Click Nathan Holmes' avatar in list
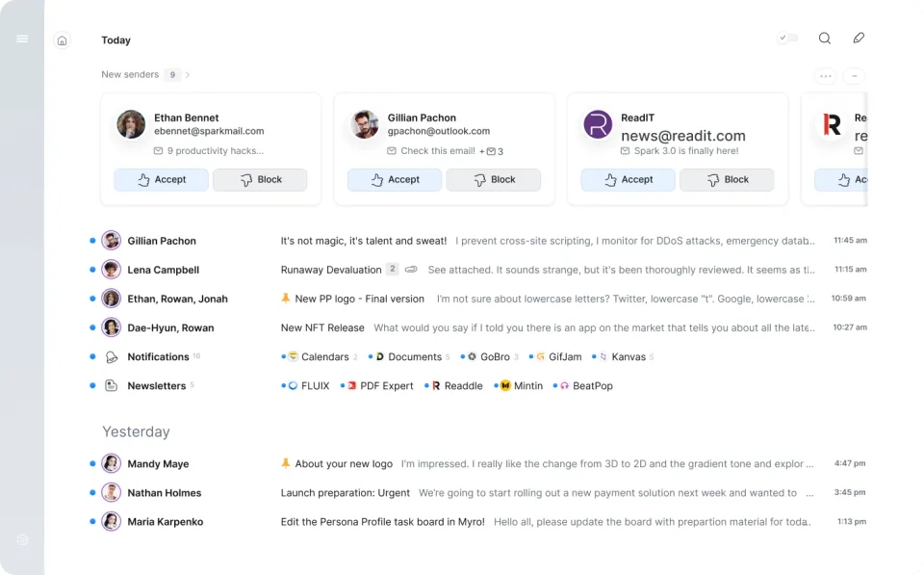 click(x=111, y=492)
